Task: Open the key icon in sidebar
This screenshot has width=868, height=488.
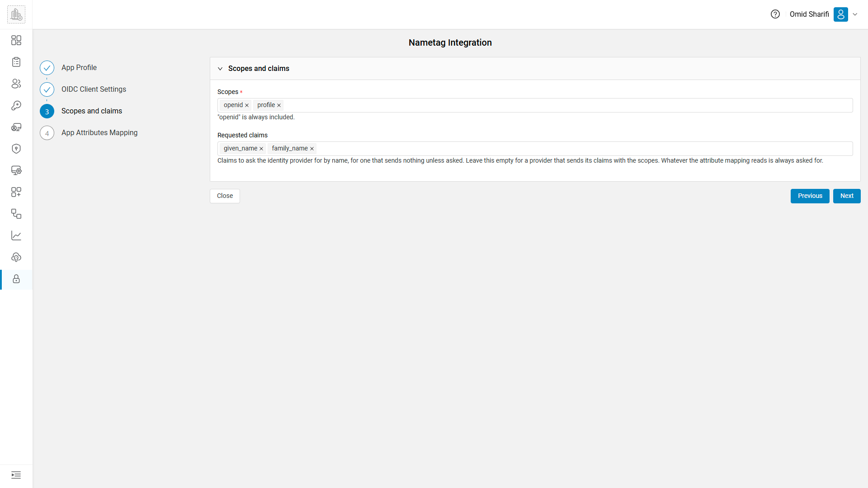Action: point(16,105)
